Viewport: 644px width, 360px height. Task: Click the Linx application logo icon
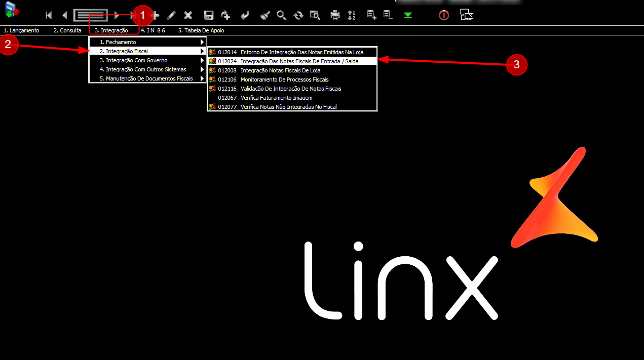(x=12, y=11)
